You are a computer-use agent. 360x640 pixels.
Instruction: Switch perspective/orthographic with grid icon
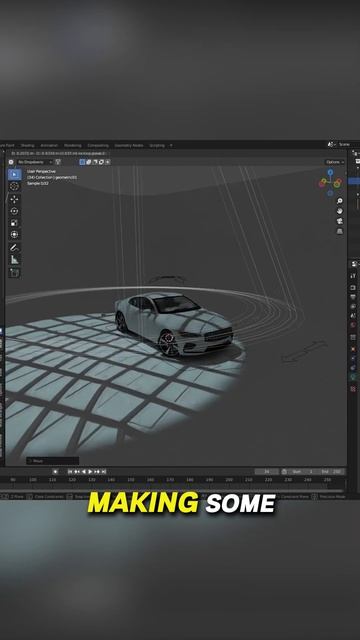[340, 231]
